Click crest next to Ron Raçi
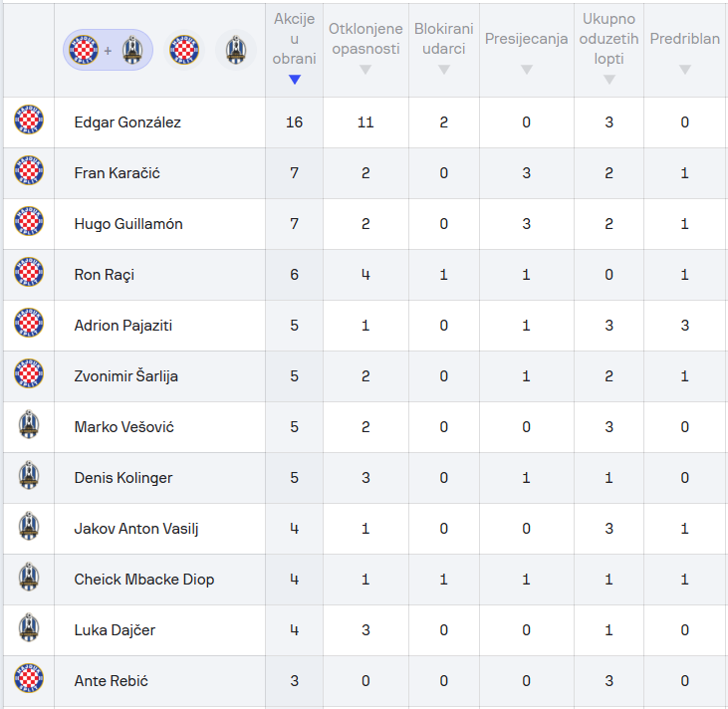Screen dimensions: 728x709 (29, 274)
